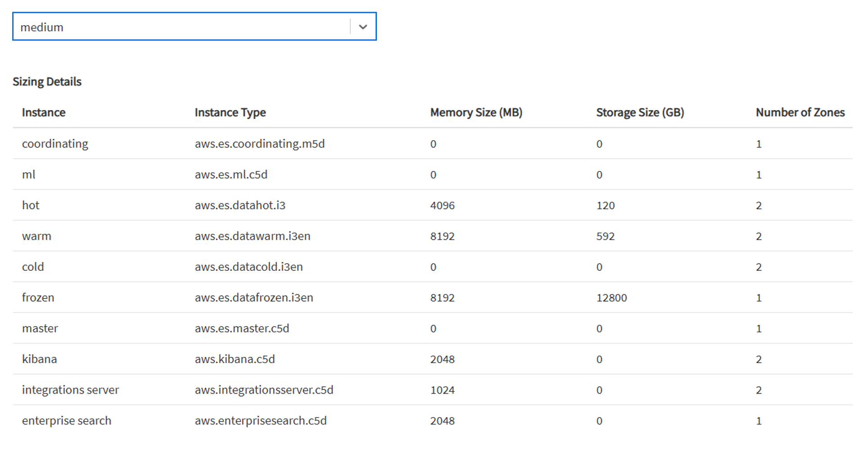
Task: Open the sizing dropdown chevron
Action: [x=363, y=27]
